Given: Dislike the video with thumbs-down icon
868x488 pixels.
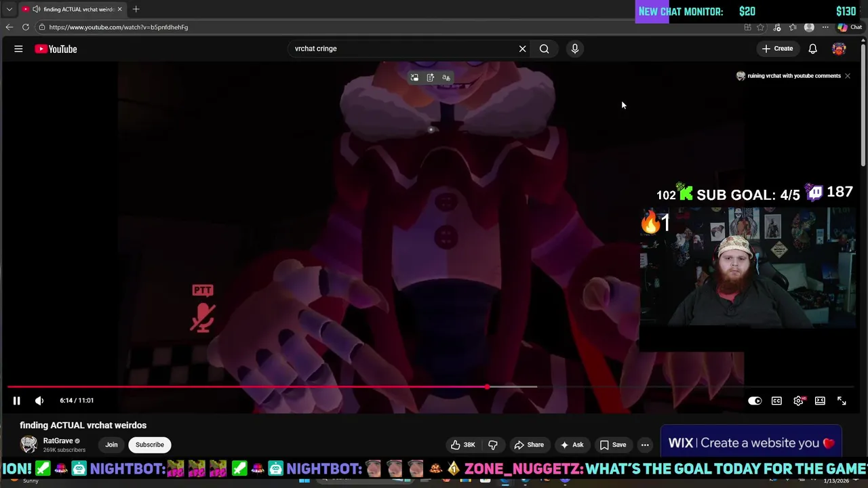Looking at the screenshot, I should point(493,445).
